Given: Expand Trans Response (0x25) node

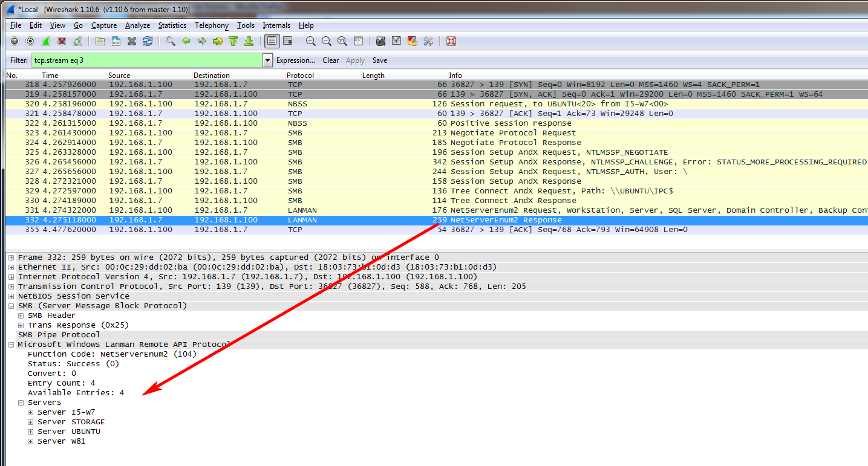Looking at the screenshot, I should (21, 325).
